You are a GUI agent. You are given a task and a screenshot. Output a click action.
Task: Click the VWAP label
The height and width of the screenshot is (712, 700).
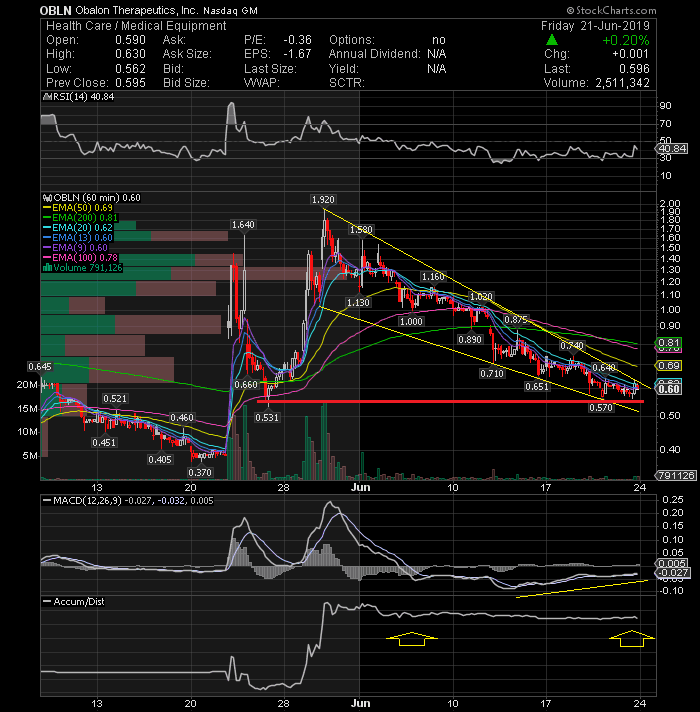(262, 83)
